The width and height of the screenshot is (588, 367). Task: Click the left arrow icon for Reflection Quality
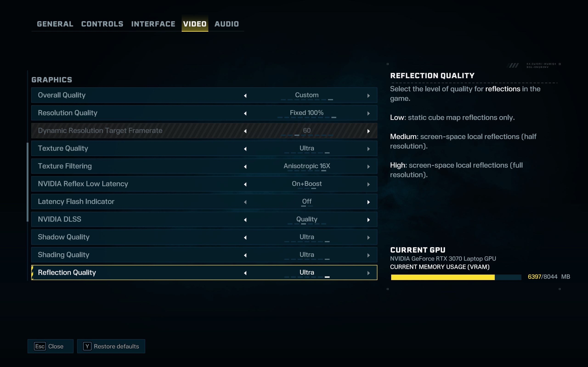pos(246,272)
